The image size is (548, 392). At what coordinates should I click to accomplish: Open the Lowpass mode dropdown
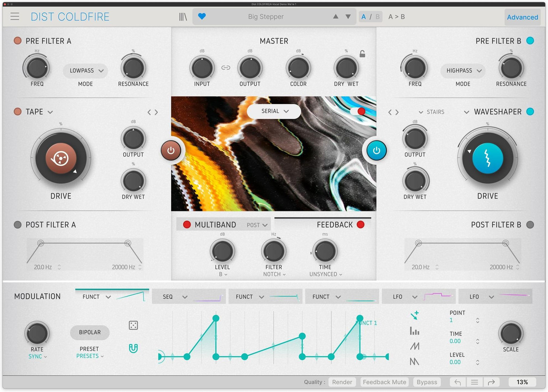tap(85, 71)
